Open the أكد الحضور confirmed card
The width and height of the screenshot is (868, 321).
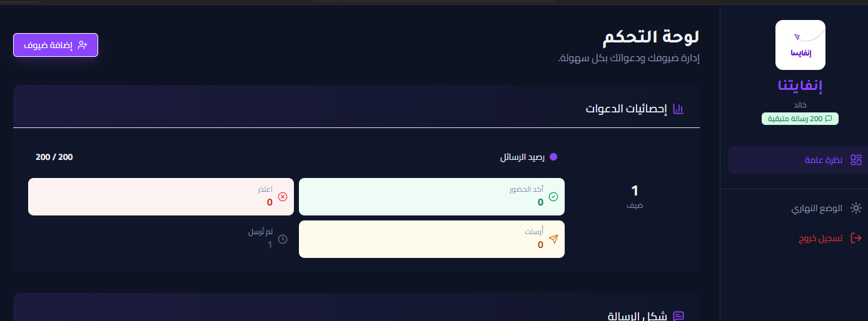tap(431, 197)
